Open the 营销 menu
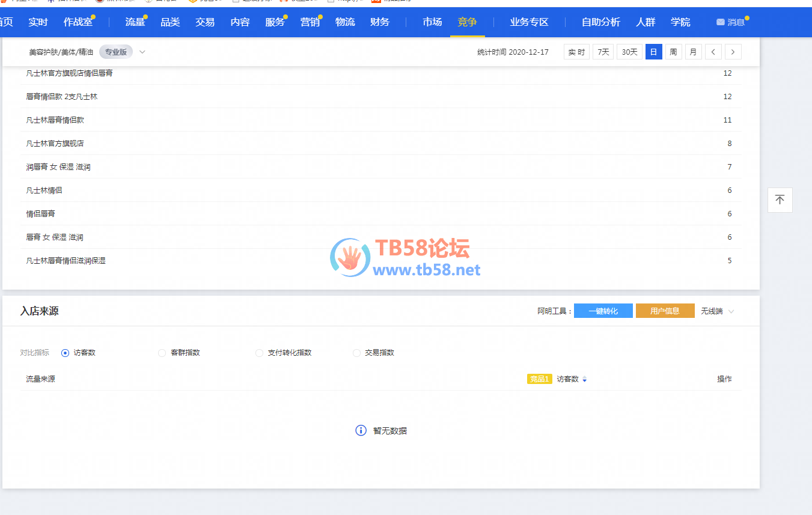Viewport: 812px width, 515px height. [310, 22]
